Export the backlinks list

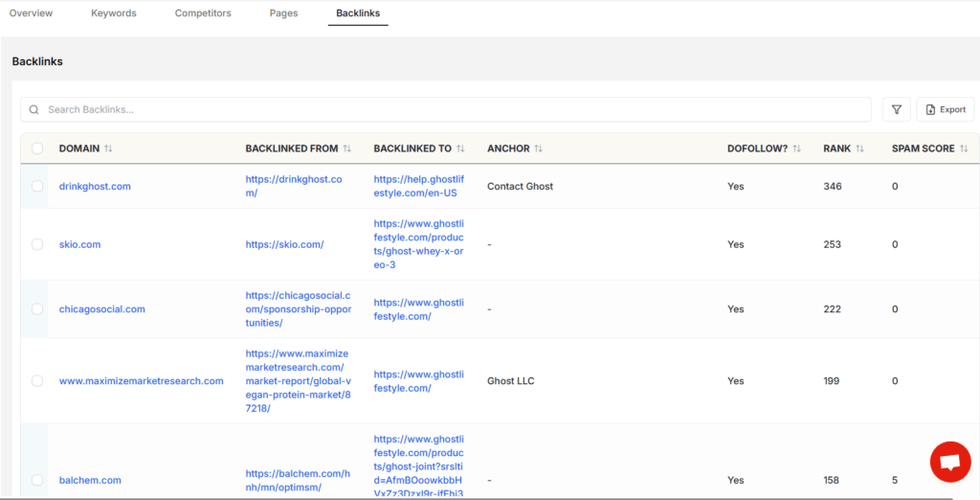pos(945,109)
